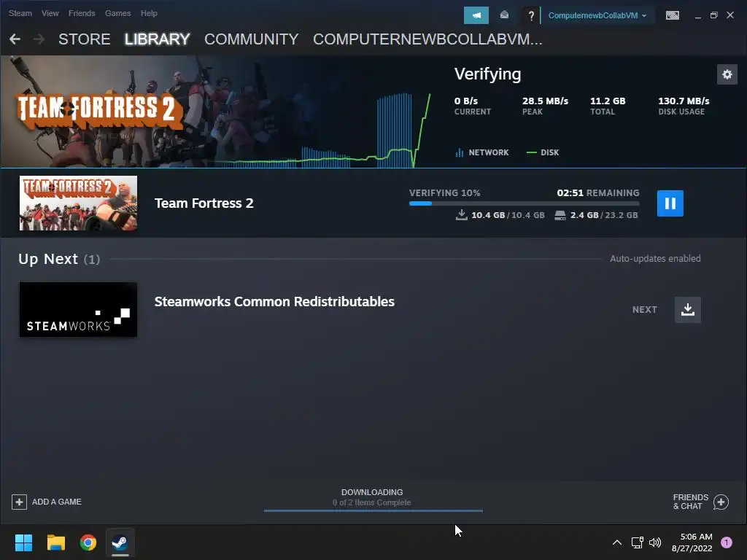
Task: Click the ADD A GAME button
Action: click(47, 502)
